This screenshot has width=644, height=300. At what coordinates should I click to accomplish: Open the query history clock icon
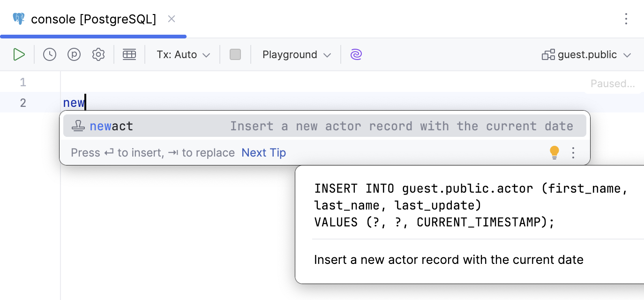tap(49, 54)
